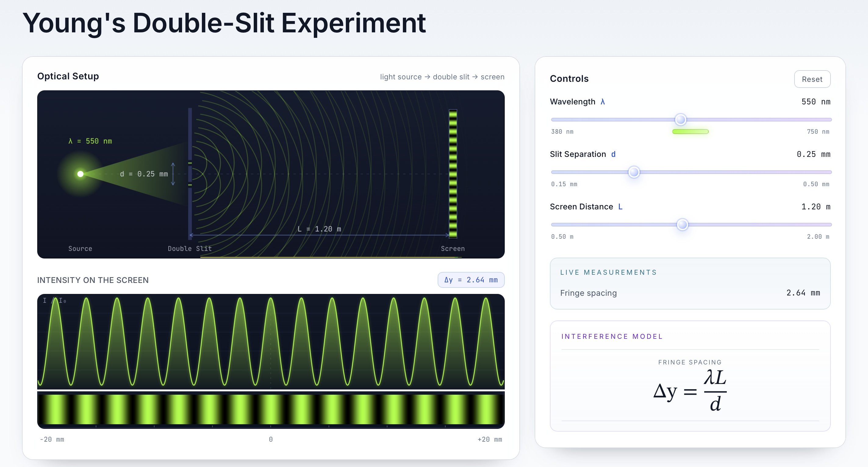Click the d double-headed arrow in the diagram

click(x=173, y=174)
